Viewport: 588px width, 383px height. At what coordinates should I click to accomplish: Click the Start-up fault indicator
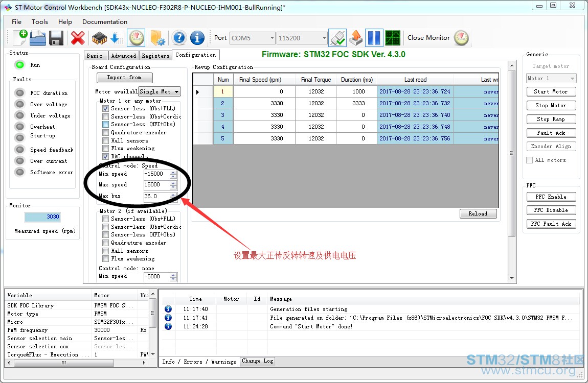point(20,137)
